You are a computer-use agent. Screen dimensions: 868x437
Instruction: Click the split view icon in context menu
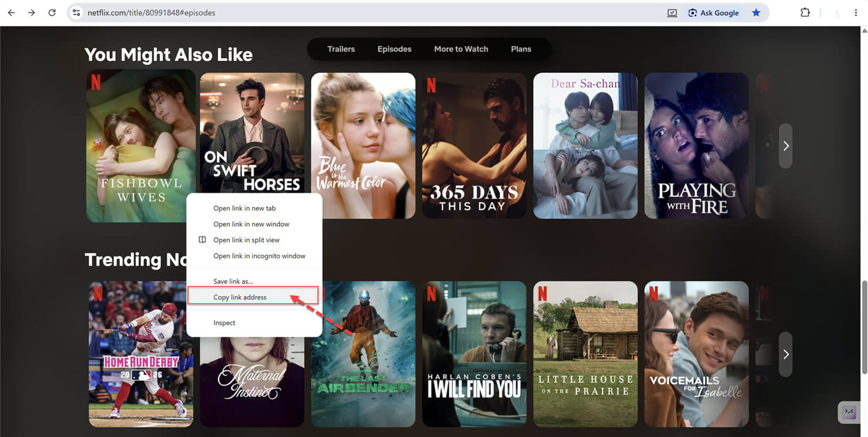[202, 240]
